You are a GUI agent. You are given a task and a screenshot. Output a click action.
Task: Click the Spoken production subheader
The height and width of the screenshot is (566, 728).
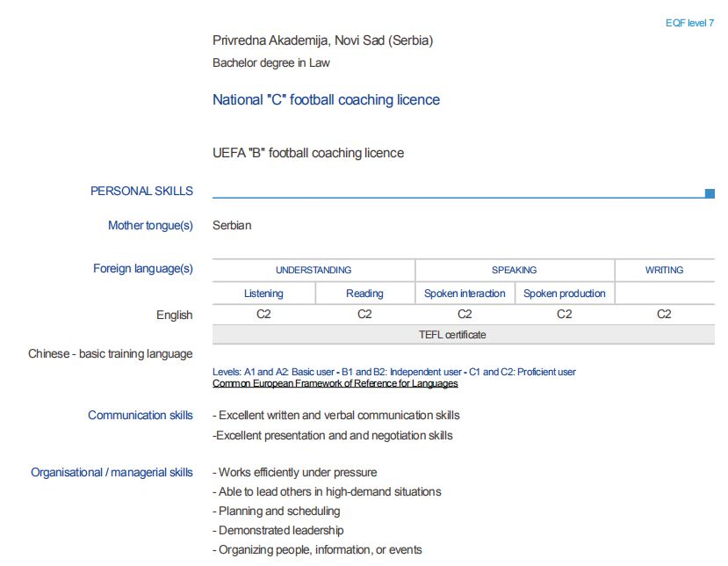(565, 294)
